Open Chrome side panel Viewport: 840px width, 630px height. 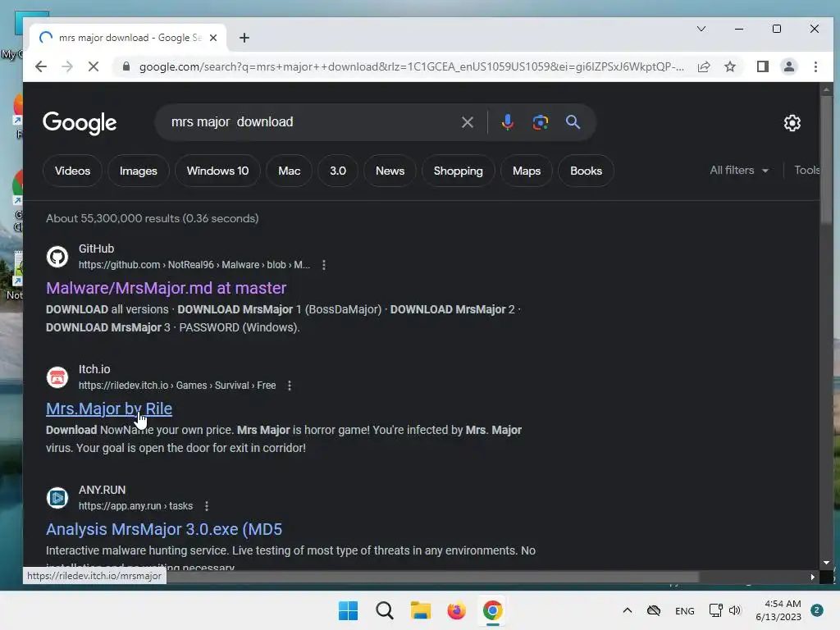pyautogui.click(x=762, y=66)
